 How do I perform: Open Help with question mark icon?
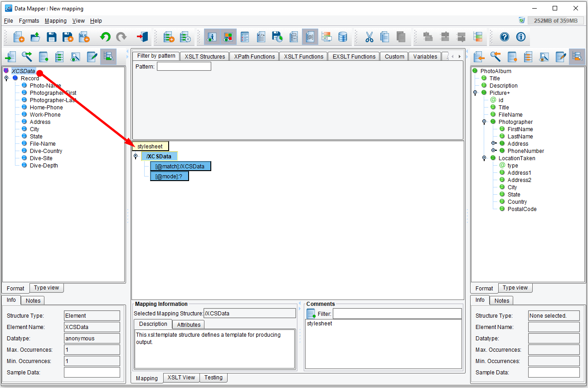505,37
